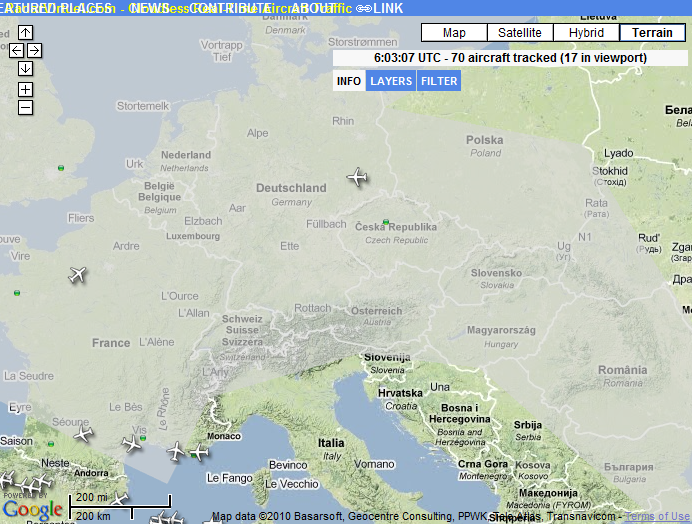Select the aircraft overlapping the 200 mi scale
Image resolution: width=692 pixels, height=524 pixels.
point(119,499)
